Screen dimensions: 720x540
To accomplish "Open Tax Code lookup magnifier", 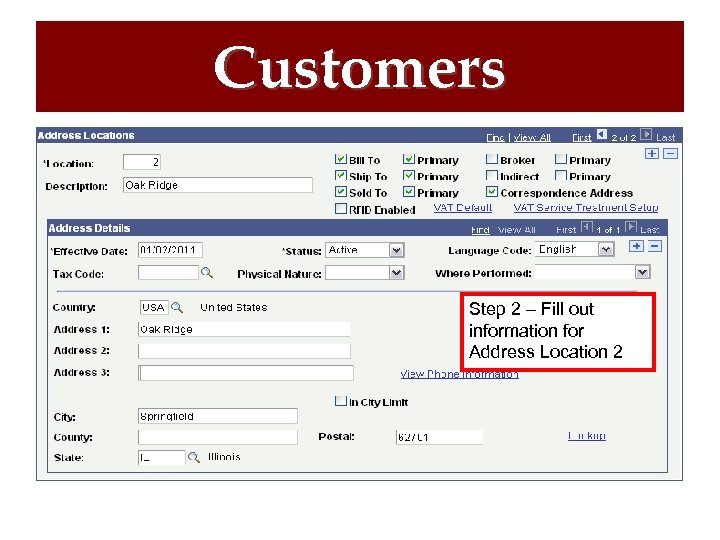I will [207, 273].
